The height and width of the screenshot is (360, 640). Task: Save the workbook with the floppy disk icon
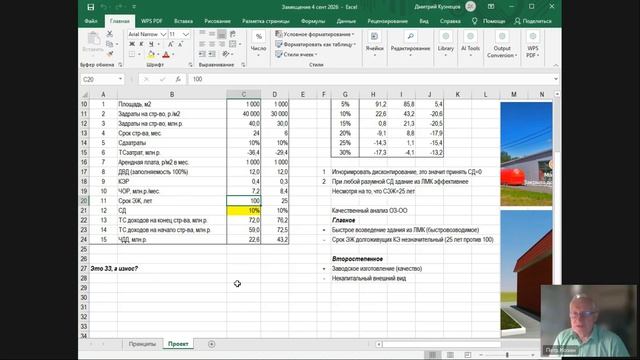tap(91, 7)
